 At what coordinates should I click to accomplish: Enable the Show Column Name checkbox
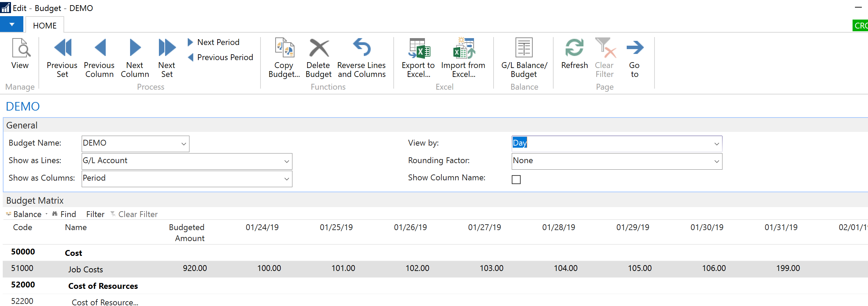[x=516, y=180]
